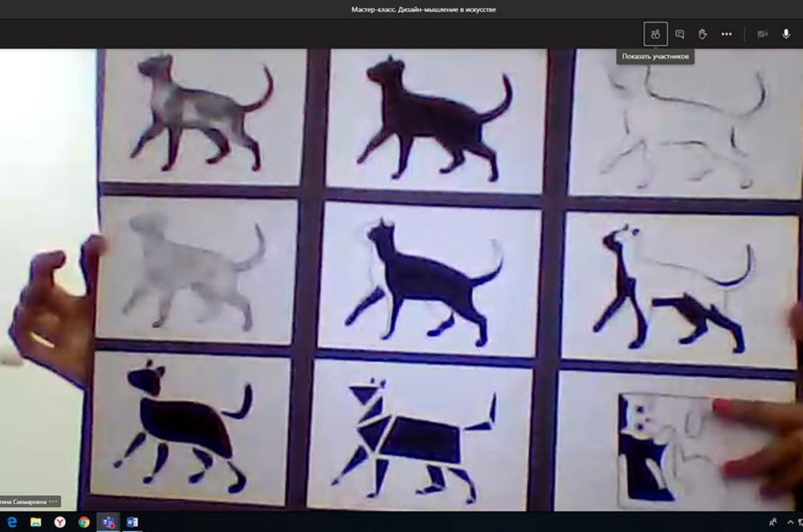Viewport: 803px width, 532px height.
Task: Open the show participants panel
Action: (655, 35)
